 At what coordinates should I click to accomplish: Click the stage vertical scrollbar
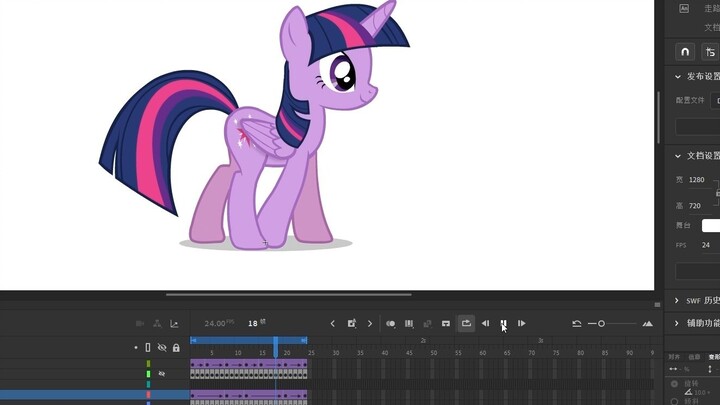click(x=658, y=118)
